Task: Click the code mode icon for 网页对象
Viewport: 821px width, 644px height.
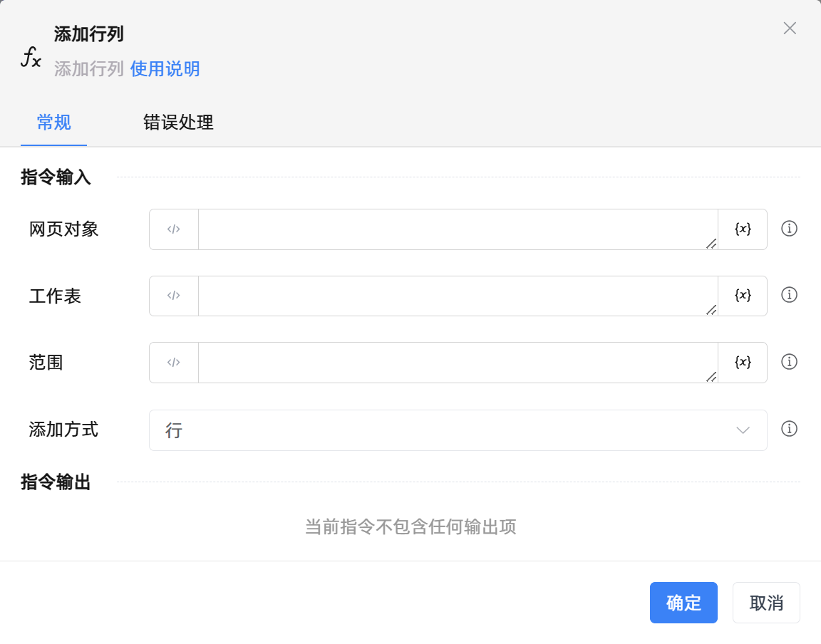Action: tap(174, 229)
